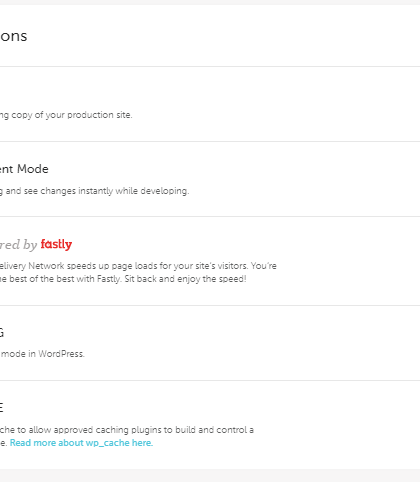This screenshot has height=482, width=420.
Task: Click the red fastly logo
Action: (56, 245)
